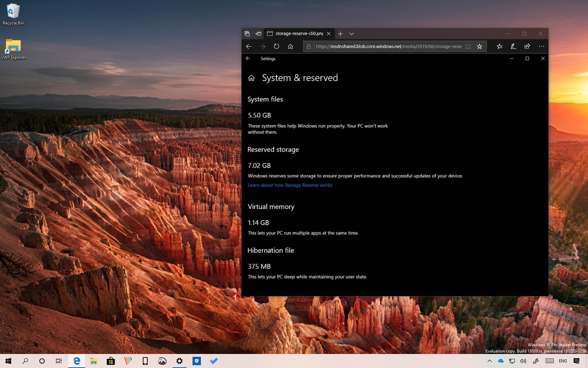Open the Action Center notifications

pos(576,361)
